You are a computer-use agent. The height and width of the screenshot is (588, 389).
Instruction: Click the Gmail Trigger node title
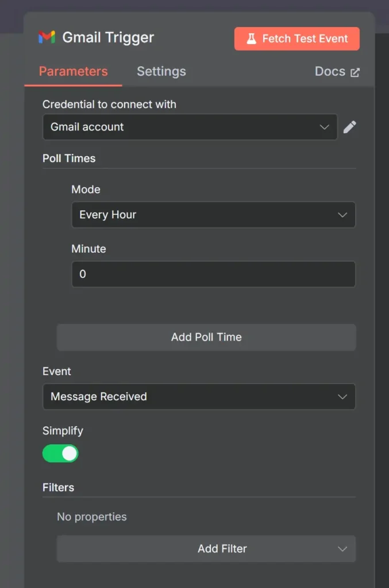108,38
